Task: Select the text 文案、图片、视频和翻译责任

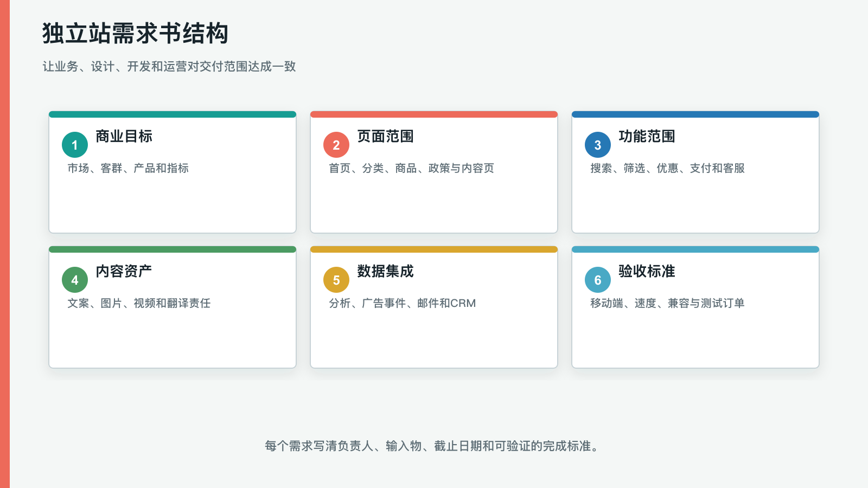Action: (x=139, y=303)
